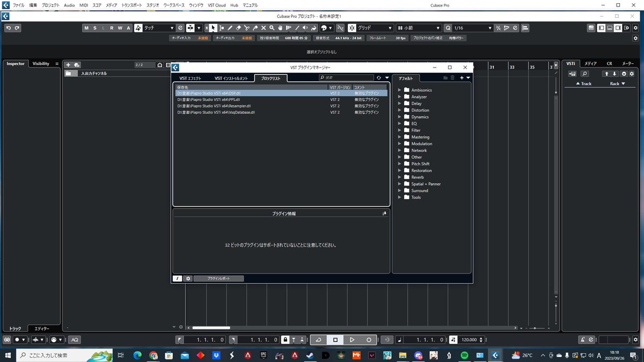Click Add Collection plus icon in plug-in manager
Screen dimensions: 644x362
coord(462,78)
